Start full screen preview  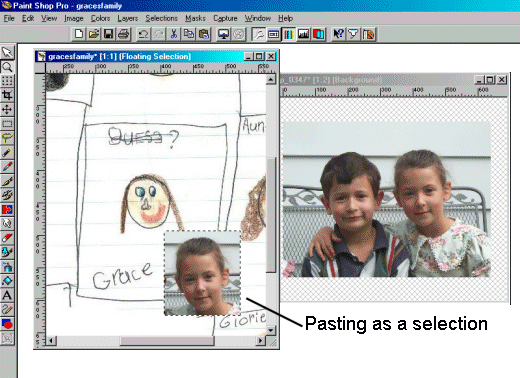224,34
